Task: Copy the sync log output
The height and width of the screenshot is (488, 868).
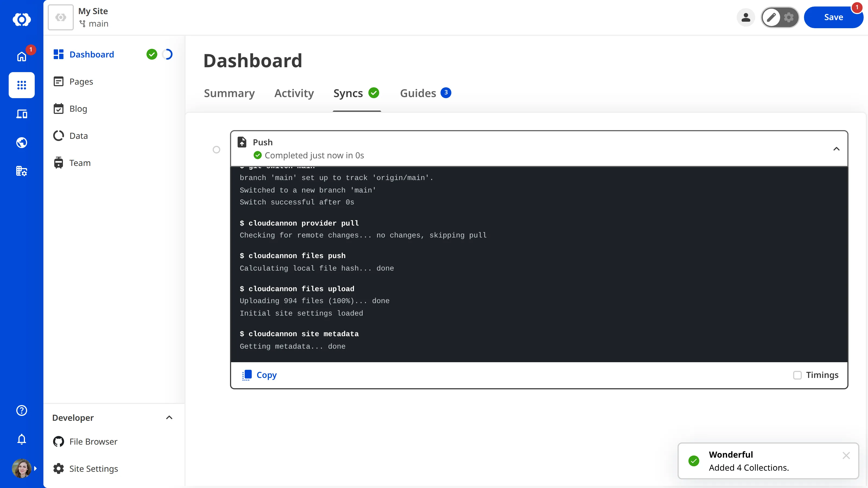Action: (x=259, y=375)
